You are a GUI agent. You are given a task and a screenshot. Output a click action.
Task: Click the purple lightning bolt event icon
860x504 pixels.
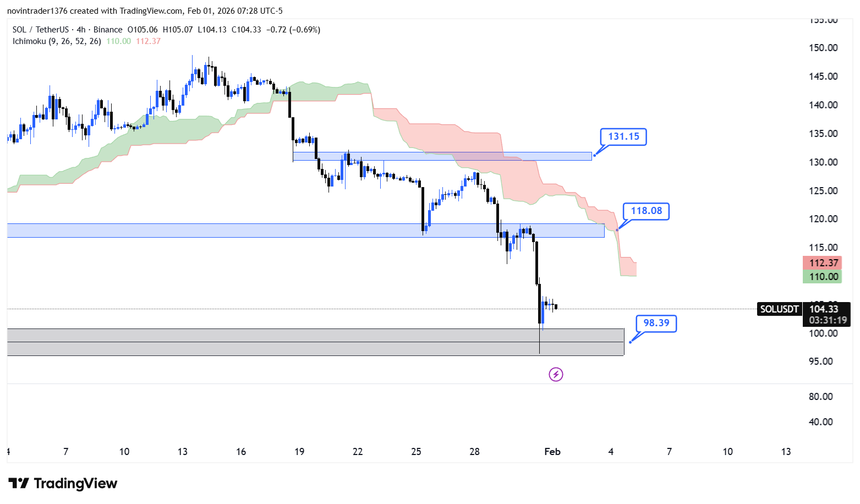[556, 375]
